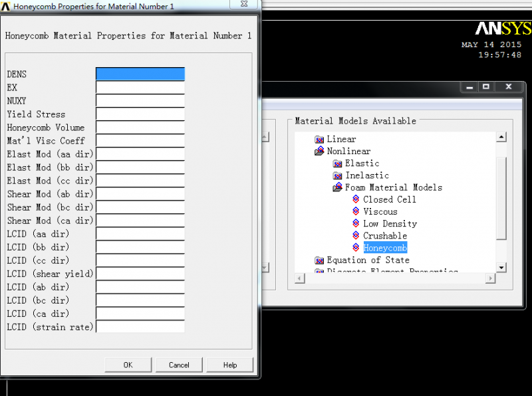532x396 pixels.
Task: Click the tree's scroll left arrow
Action: coord(300,278)
